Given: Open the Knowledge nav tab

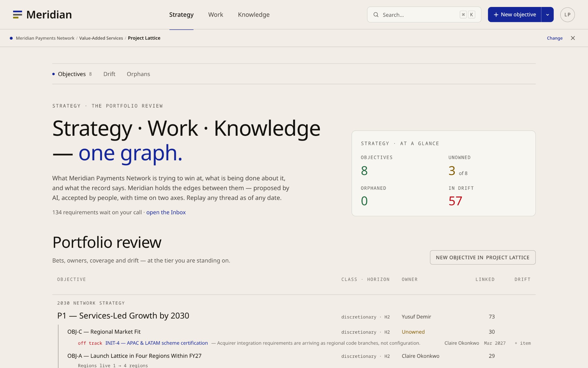Looking at the screenshot, I should 254,15.
